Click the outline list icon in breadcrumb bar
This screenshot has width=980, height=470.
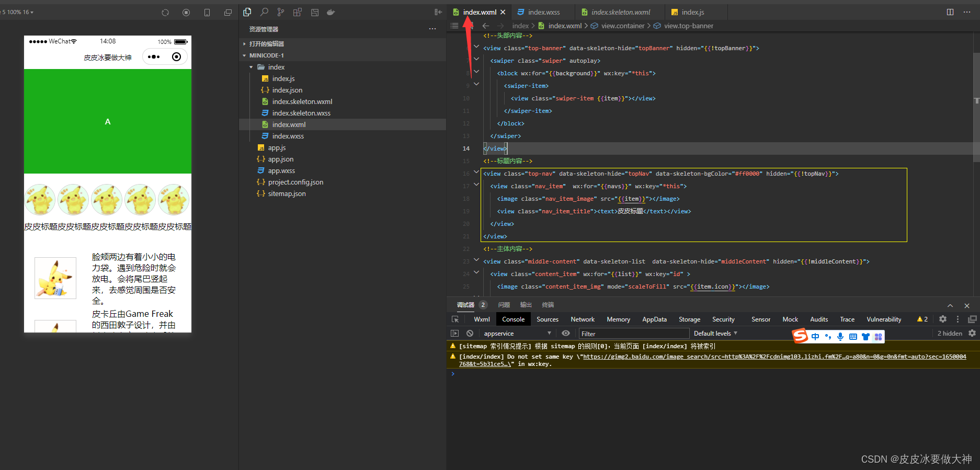[454, 26]
